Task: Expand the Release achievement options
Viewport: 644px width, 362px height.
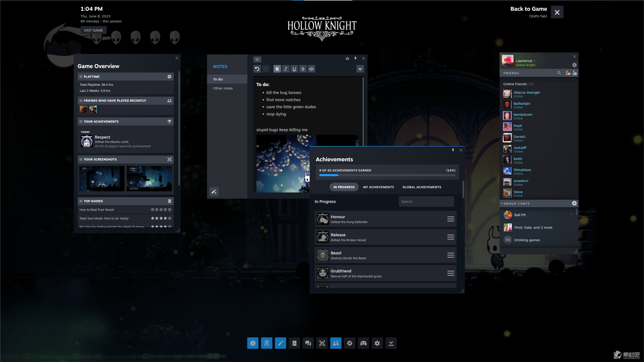Action: coord(451,237)
